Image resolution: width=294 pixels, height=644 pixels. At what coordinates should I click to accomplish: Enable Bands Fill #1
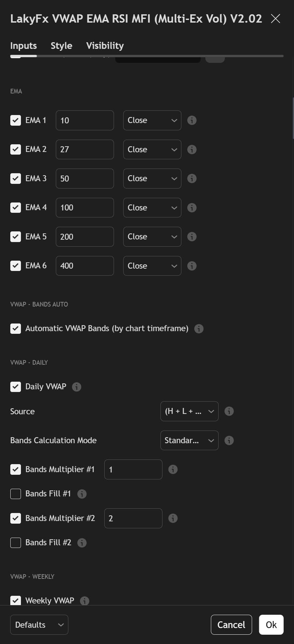(x=16, y=494)
